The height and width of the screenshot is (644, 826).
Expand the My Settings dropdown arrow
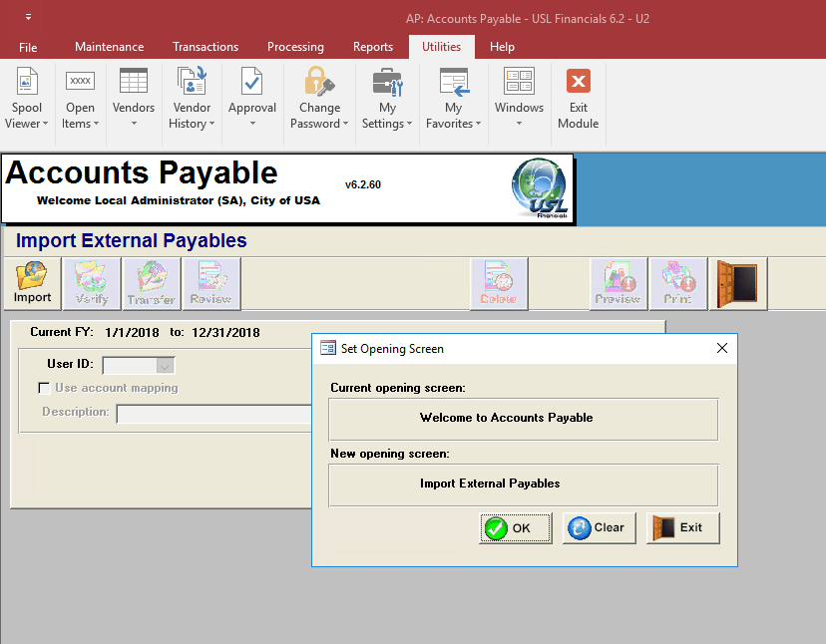(409, 124)
